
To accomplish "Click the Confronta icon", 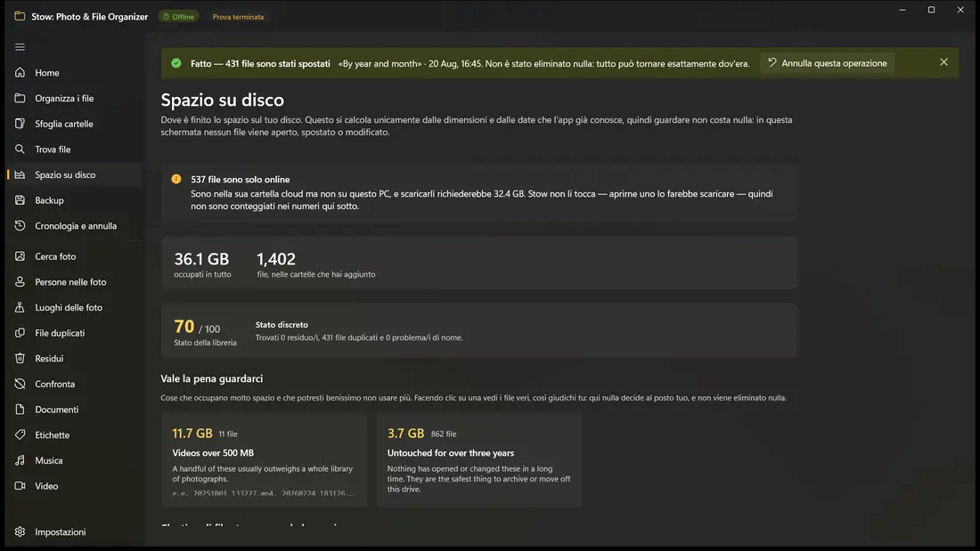I will [x=20, y=385].
